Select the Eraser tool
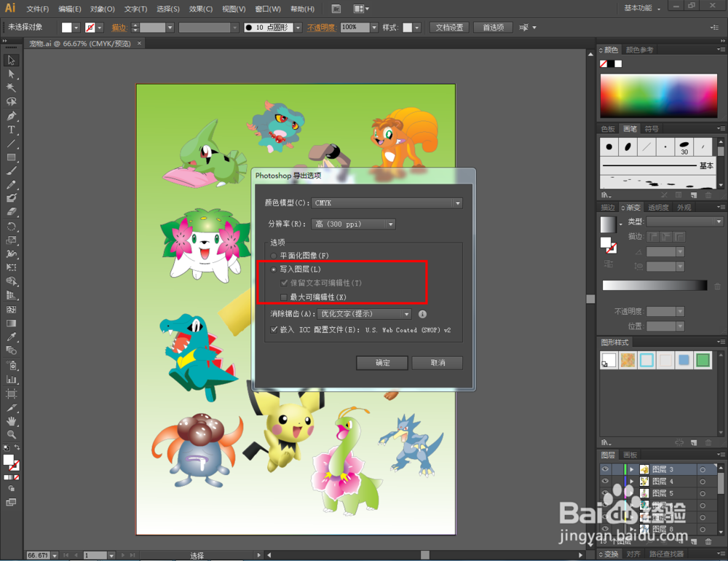Viewport: 728px width, 561px height. [x=11, y=211]
